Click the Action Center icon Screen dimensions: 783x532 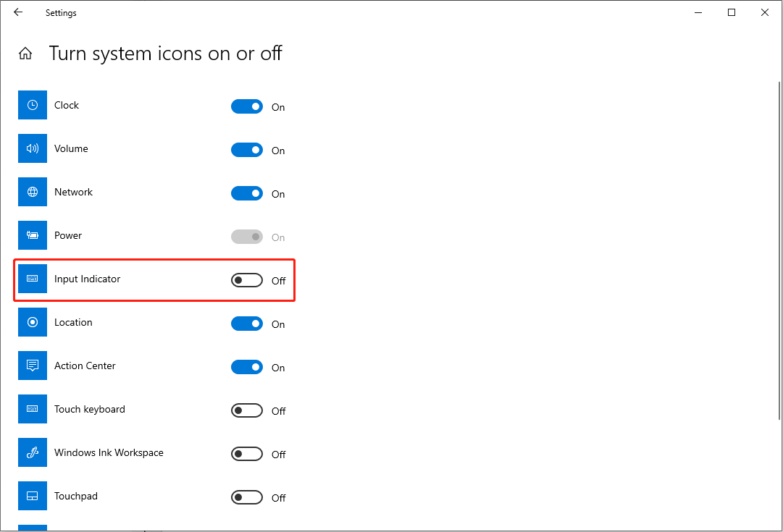click(32, 366)
